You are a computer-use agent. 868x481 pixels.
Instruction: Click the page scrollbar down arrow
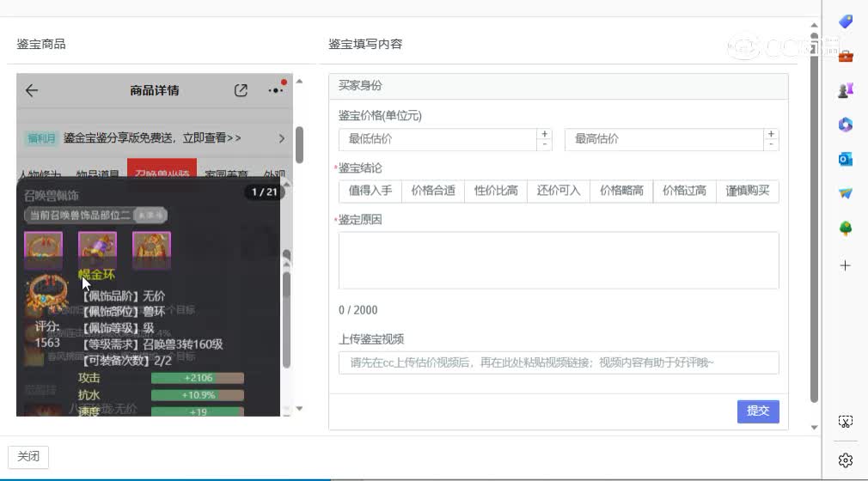pyautogui.click(x=814, y=427)
